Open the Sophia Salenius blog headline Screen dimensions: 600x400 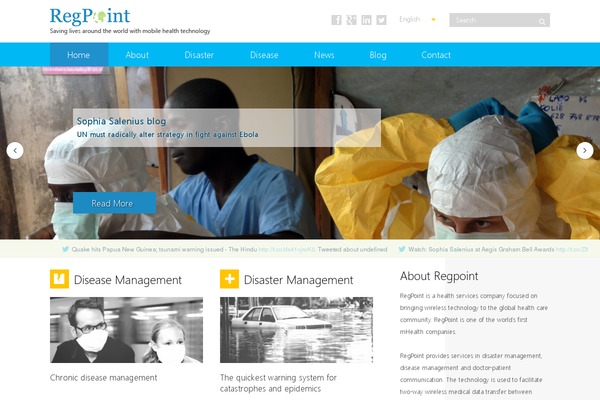[x=121, y=121]
